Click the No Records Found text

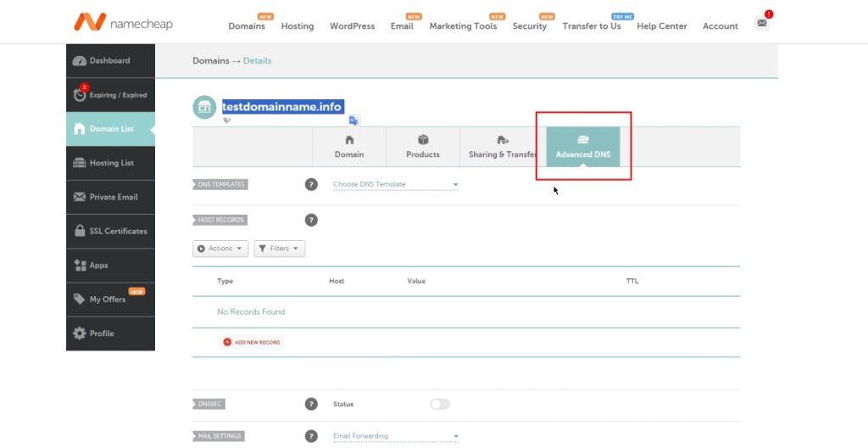[251, 312]
